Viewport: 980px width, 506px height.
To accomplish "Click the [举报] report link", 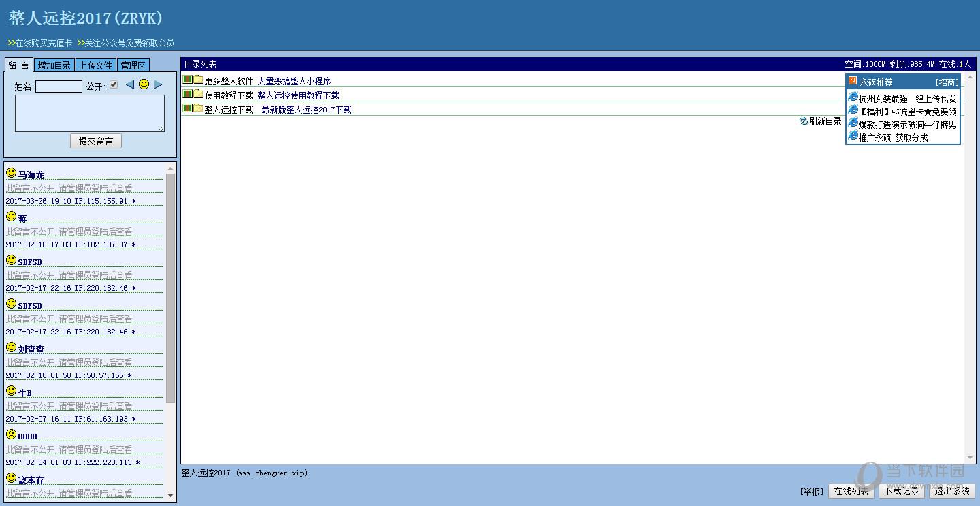I will click(812, 492).
